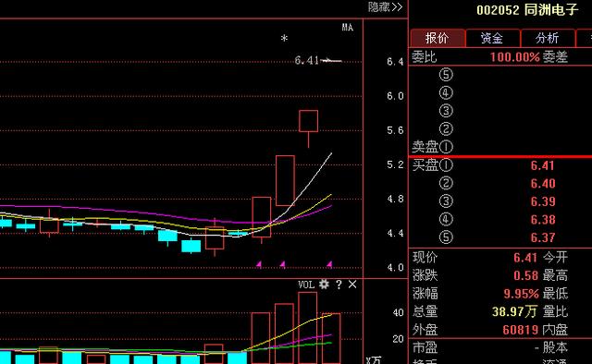Image resolution: width=592 pixels, height=364 pixels.
Task: Select the sell level 5 circled icon
Action: (x=446, y=74)
